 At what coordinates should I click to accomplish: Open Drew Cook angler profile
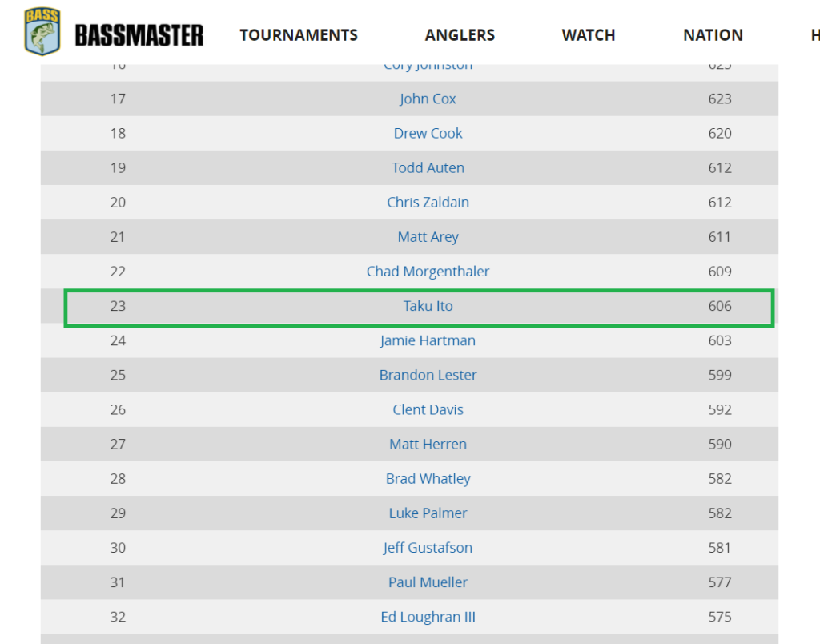pyautogui.click(x=428, y=133)
